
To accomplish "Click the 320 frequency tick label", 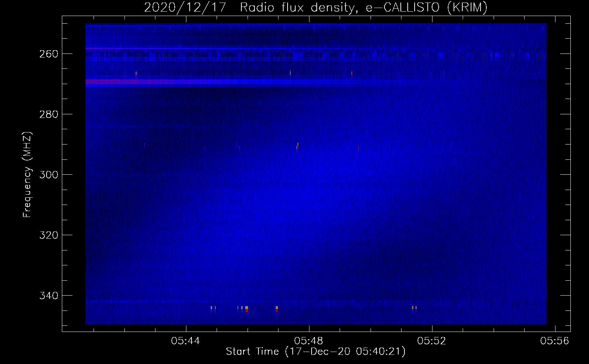I will click(48, 235).
